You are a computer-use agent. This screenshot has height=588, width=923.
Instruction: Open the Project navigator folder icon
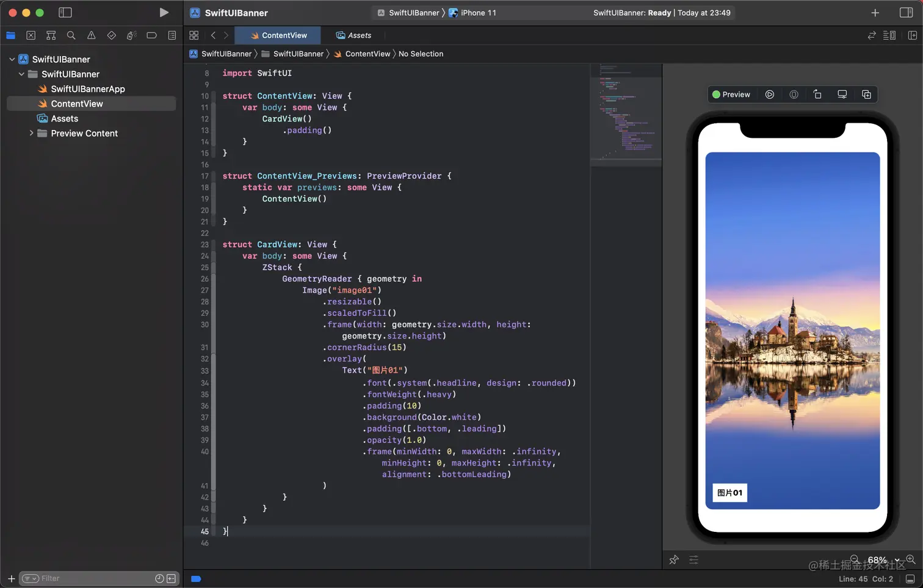click(10, 35)
